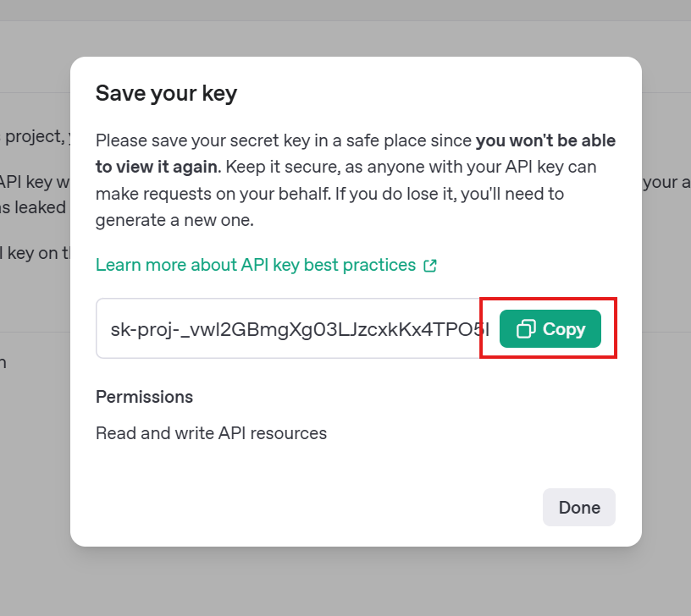Click the green Copy button
This screenshot has width=691, height=616.
tap(550, 328)
